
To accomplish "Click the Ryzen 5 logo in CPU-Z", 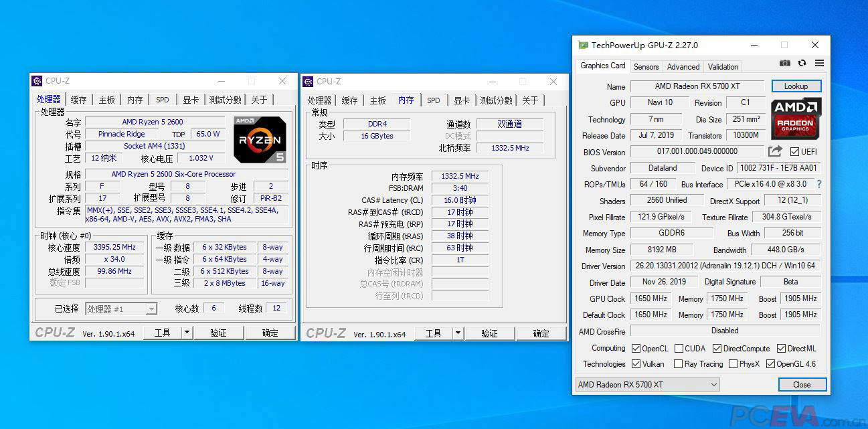I will (x=260, y=139).
